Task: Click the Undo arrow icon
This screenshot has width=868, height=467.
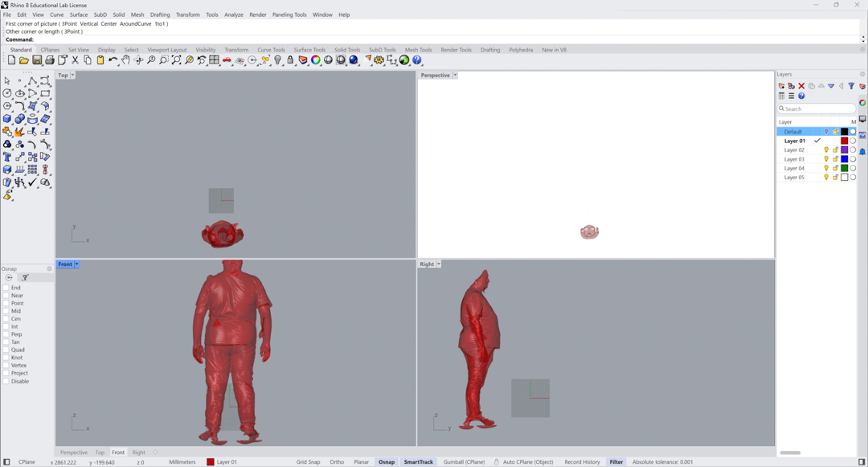Action: [x=113, y=60]
